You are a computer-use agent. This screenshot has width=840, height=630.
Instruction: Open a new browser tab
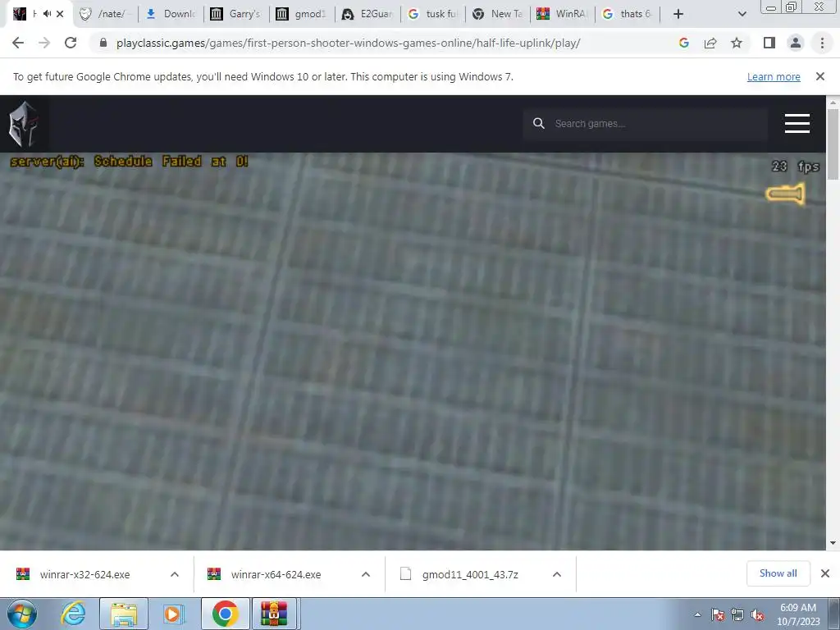[678, 14]
